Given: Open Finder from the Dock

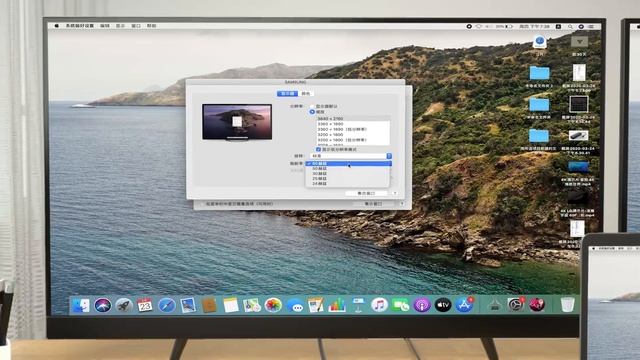Looking at the screenshot, I should tap(81, 305).
